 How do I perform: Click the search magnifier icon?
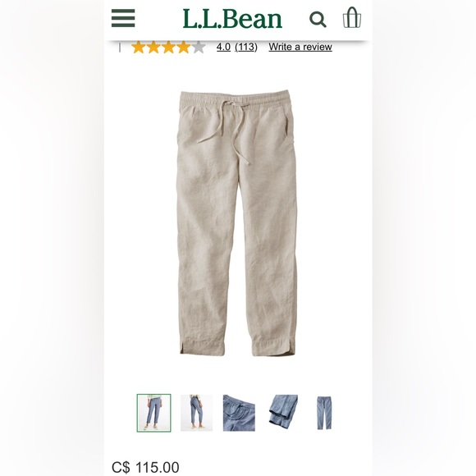pos(318,20)
